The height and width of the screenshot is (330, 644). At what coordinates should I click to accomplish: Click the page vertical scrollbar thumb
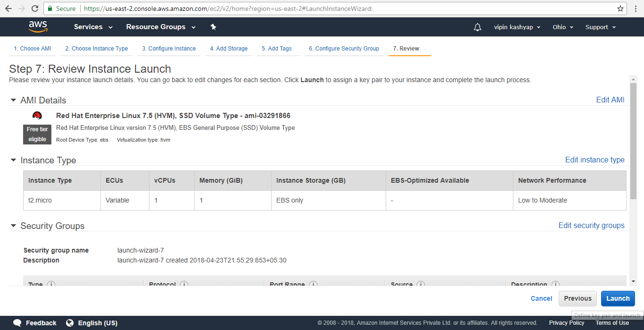tap(633, 142)
